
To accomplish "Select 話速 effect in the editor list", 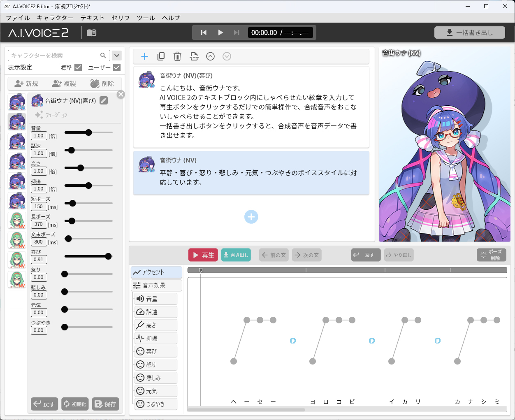I will pyautogui.click(x=156, y=312).
